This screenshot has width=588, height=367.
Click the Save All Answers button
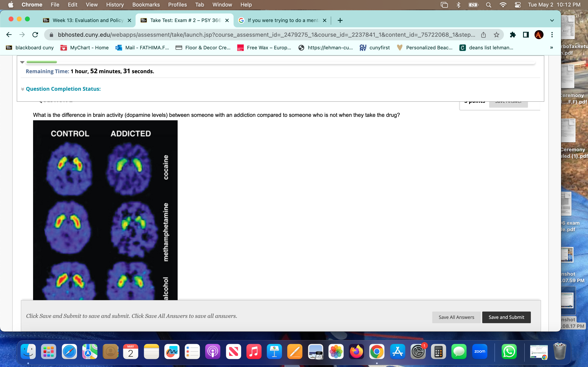pyautogui.click(x=456, y=317)
